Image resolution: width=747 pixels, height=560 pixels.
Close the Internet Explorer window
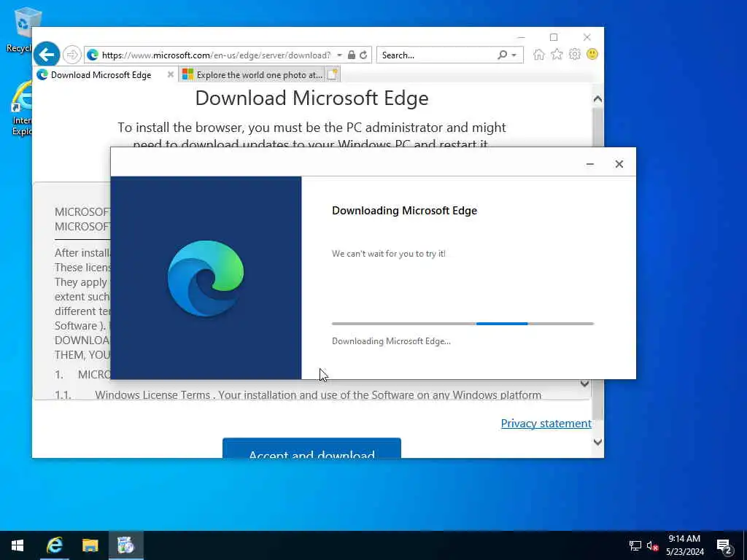tap(587, 37)
